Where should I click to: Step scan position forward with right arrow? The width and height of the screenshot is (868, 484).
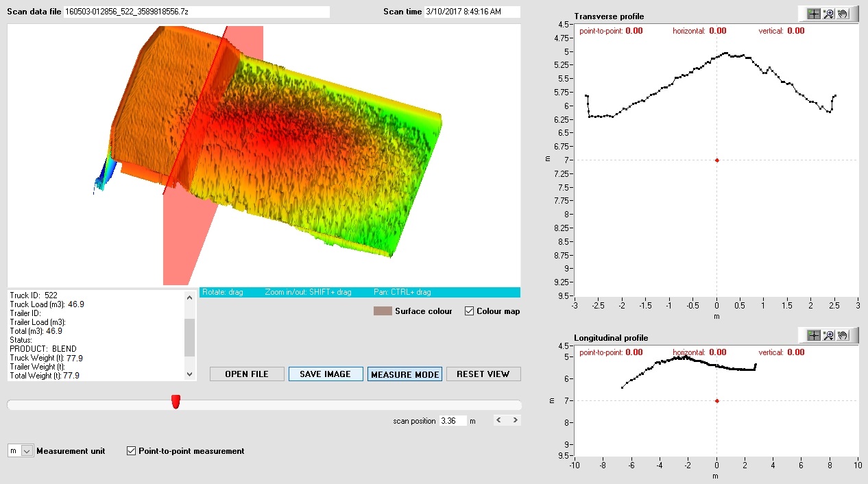pyautogui.click(x=515, y=420)
